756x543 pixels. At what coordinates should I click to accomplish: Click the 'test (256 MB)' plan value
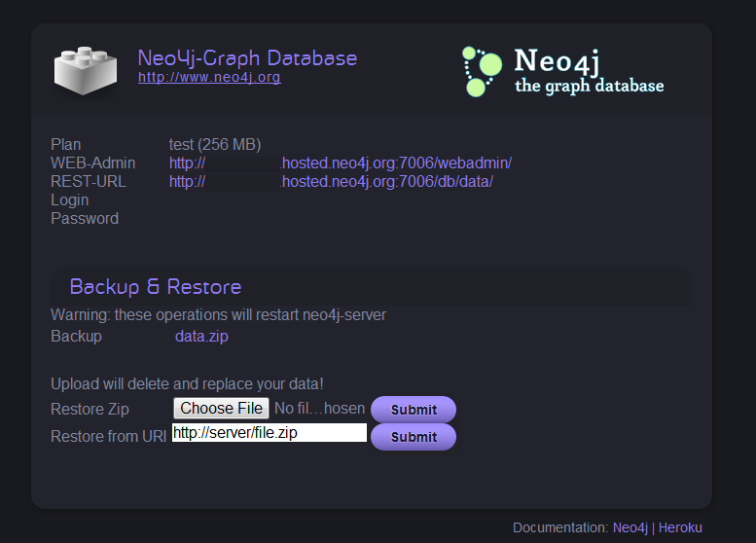click(215, 144)
